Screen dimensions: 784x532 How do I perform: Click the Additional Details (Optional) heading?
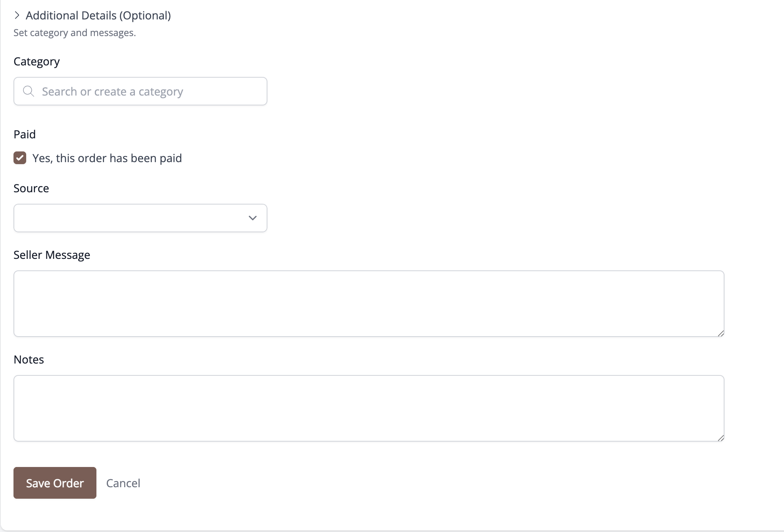point(98,15)
